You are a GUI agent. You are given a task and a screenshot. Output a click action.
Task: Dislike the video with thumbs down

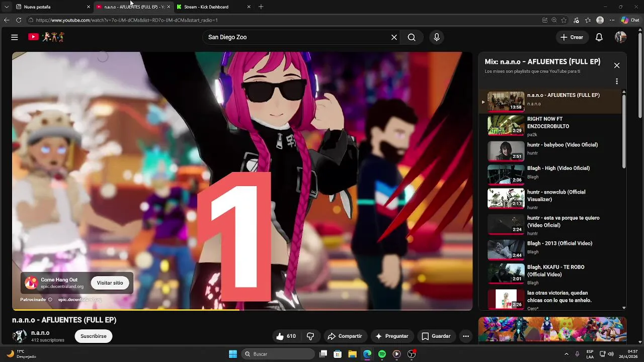(310, 336)
